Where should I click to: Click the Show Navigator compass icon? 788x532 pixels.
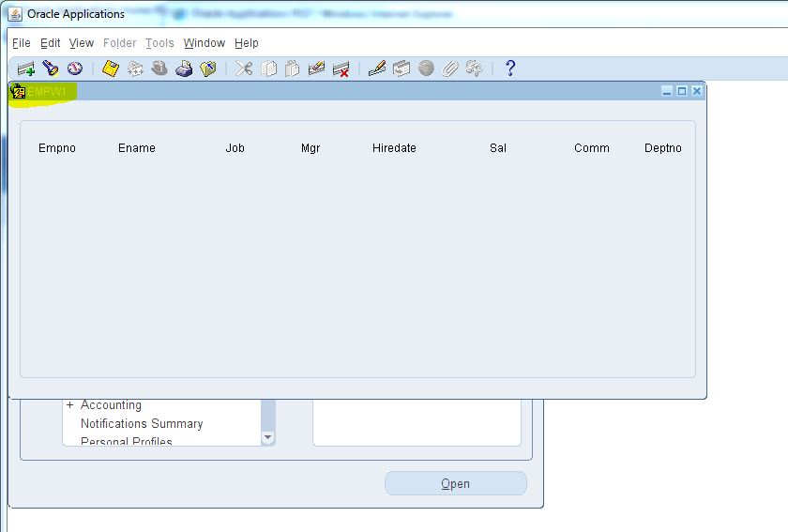click(x=75, y=68)
